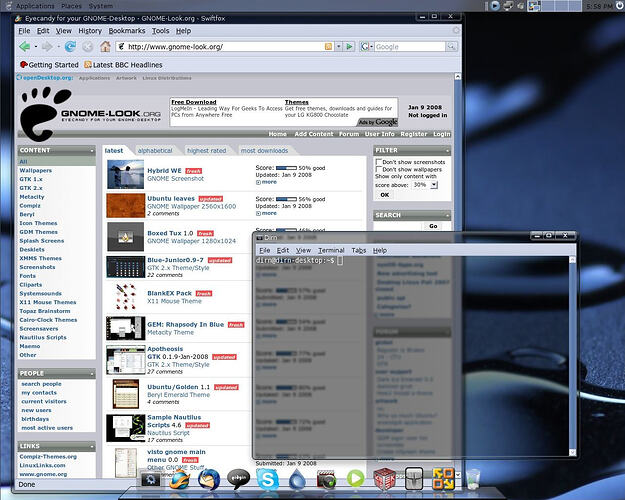
Task: Open the film clapper icon in dock
Action: [326, 479]
